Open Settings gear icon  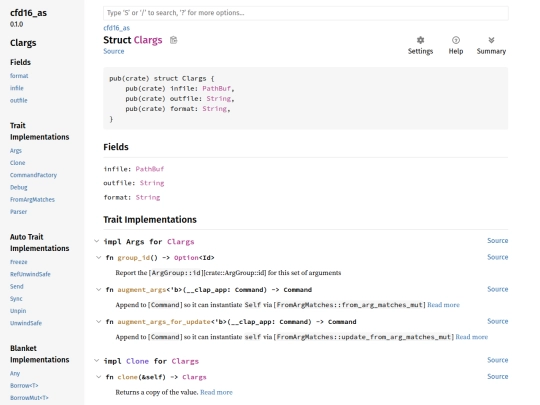tap(420, 40)
